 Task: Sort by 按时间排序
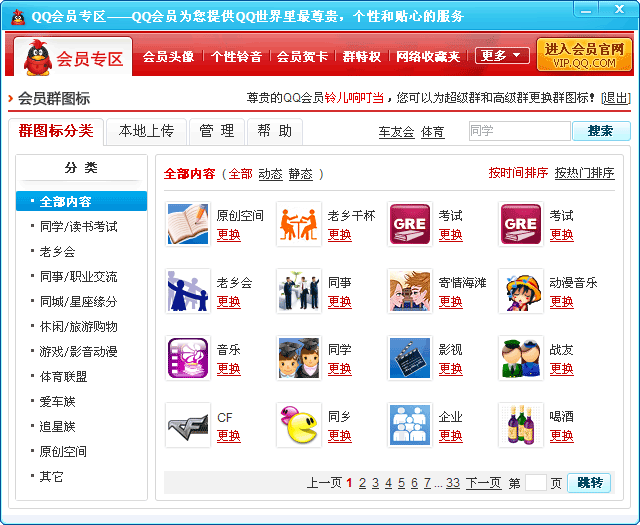518,173
